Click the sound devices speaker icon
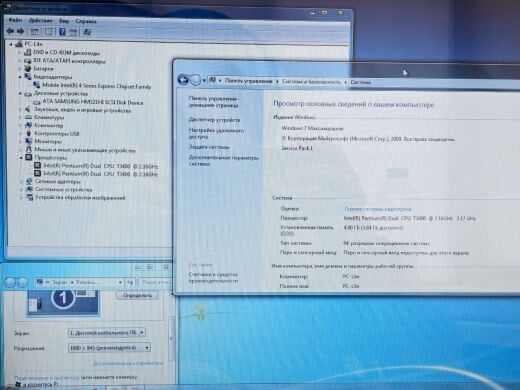Screen dimensions: 520x390 (x=28, y=109)
